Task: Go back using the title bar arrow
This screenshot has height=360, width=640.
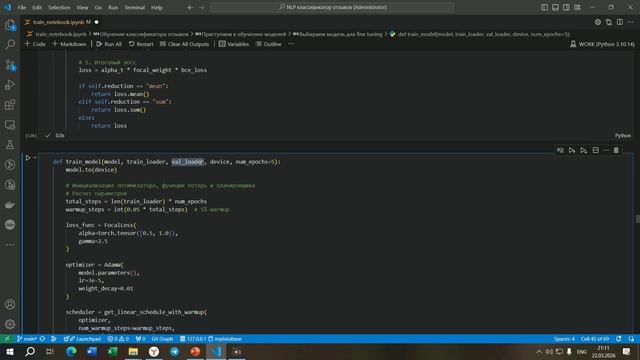Action: click(190, 7)
